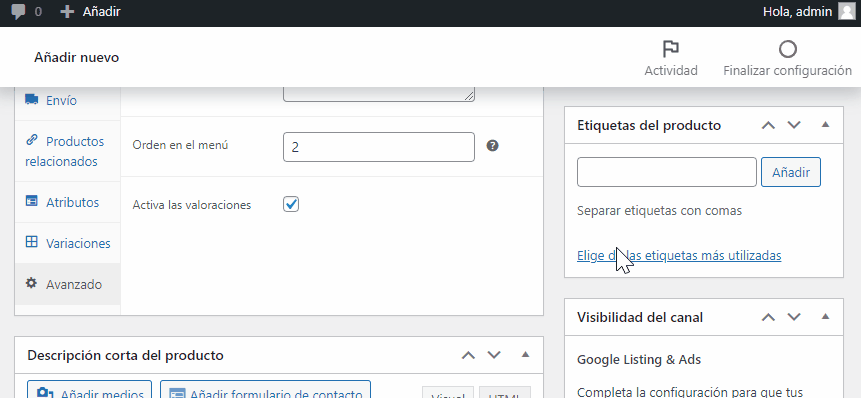Collapse Etiquetas del producto panel
This screenshot has width=861, height=398.
825,125
